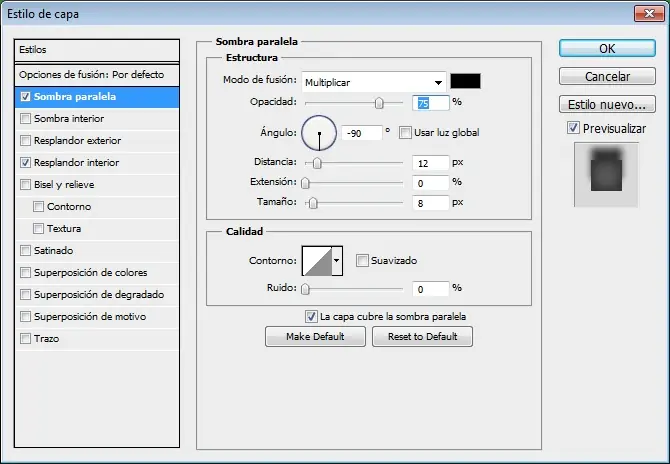Toggle Usar luz global checkbox

click(x=405, y=132)
